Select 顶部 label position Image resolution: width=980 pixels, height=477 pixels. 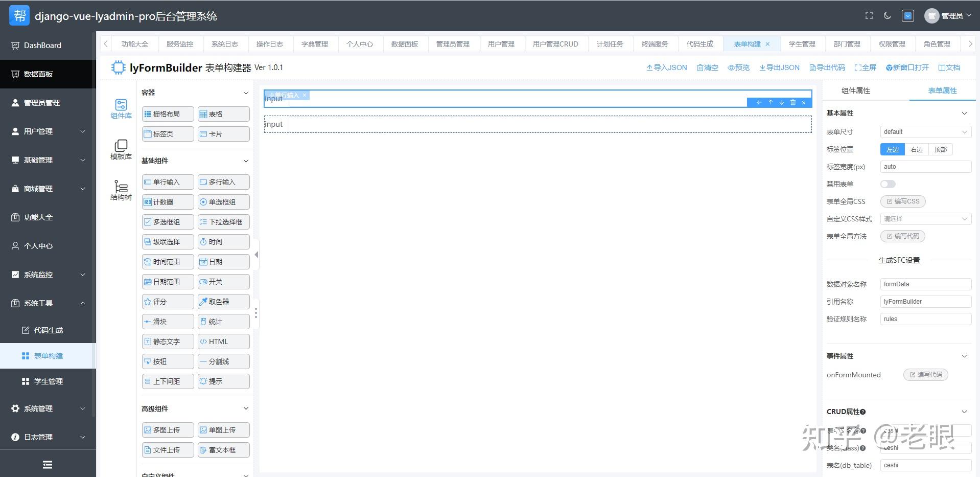click(x=940, y=149)
